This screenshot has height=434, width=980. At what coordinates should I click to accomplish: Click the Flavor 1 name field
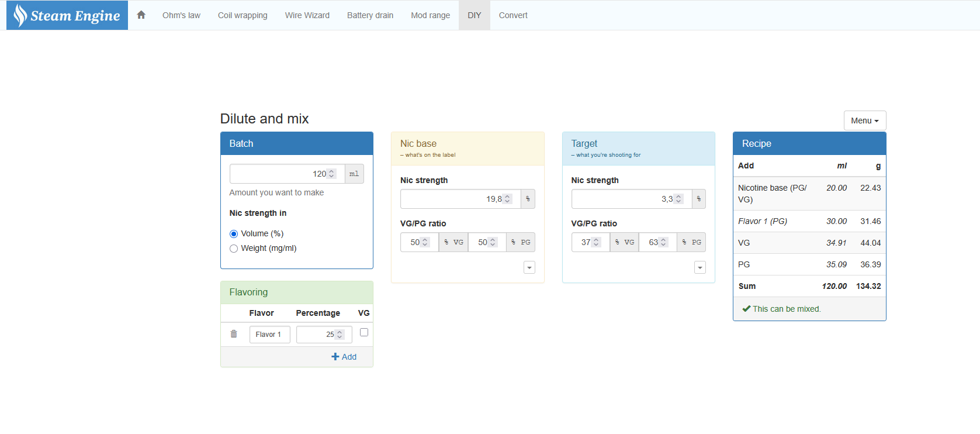click(269, 335)
